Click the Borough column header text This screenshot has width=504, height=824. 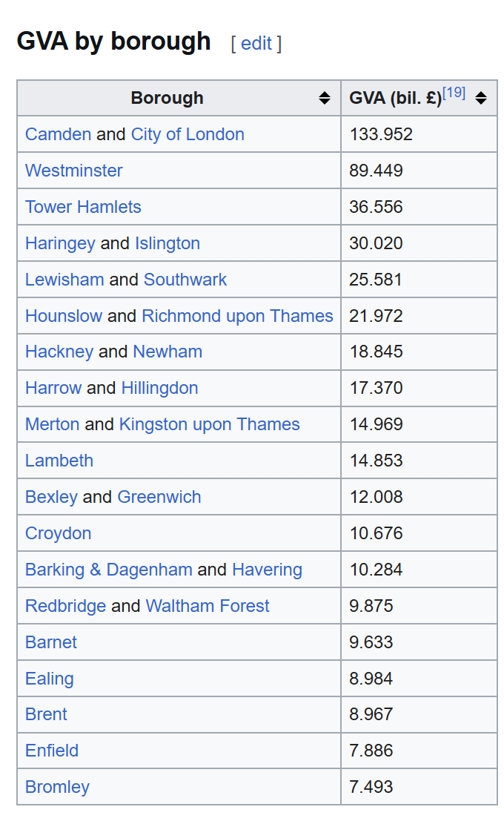167,98
